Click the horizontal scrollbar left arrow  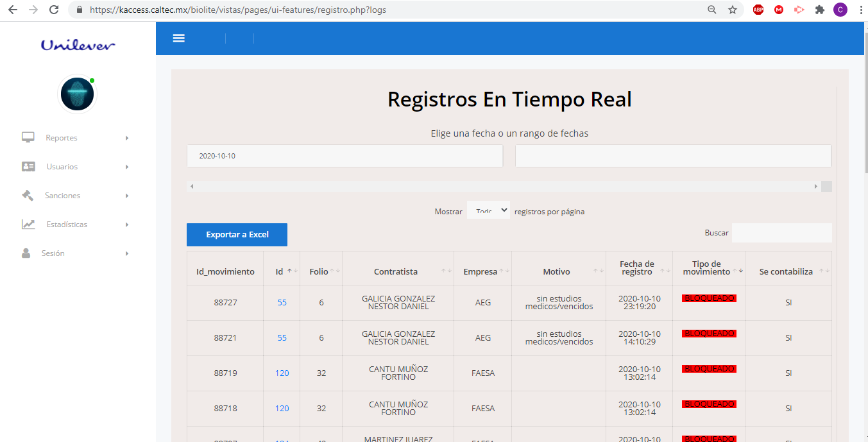coord(192,186)
